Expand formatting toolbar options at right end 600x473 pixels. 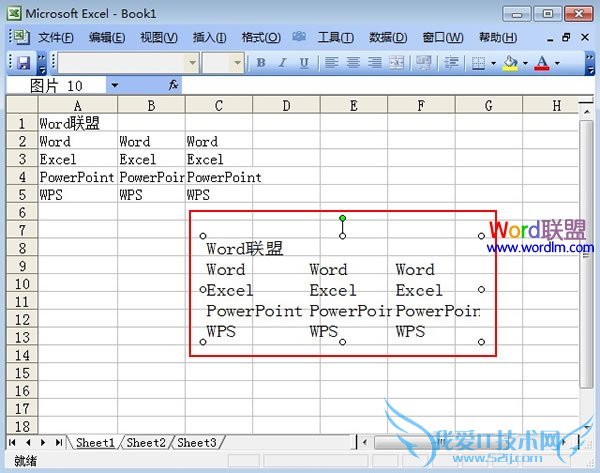[x=590, y=63]
